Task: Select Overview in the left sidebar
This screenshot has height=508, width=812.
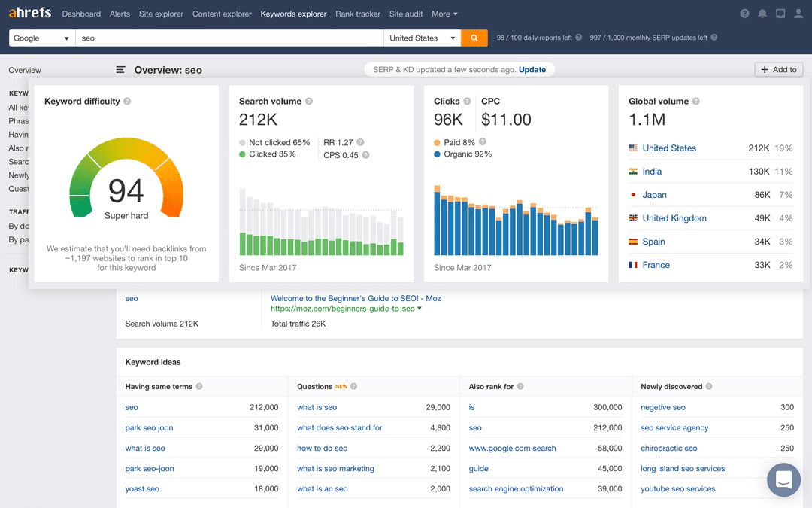Action: pos(25,70)
